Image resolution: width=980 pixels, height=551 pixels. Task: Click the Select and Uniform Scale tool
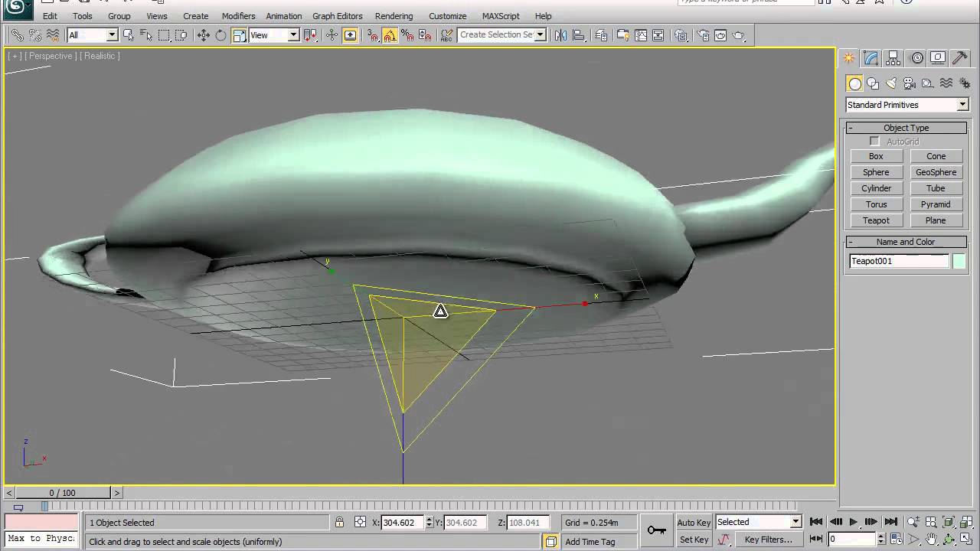pyautogui.click(x=239, y=35)
